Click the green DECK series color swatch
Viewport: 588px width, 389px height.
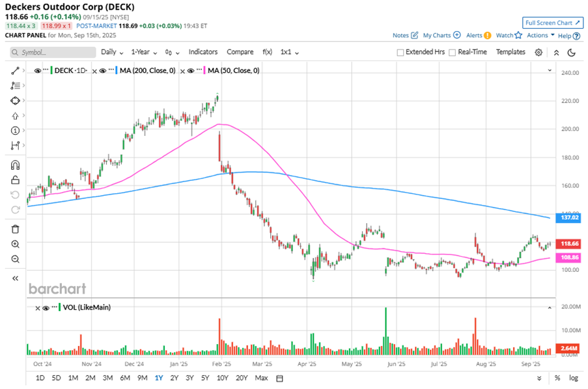pos(51,70)
